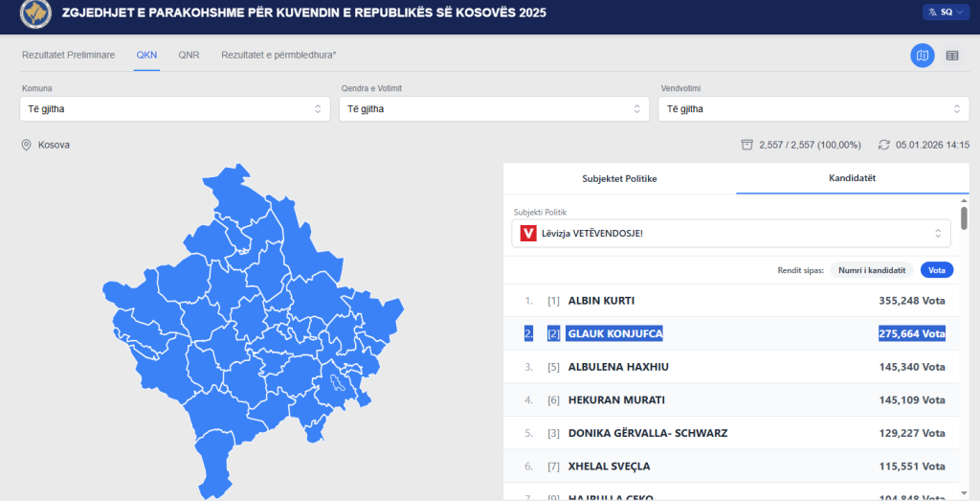980x501 pixels.
Task: Open the Rezultatet Preliminare tab
Action: point(68,55)
